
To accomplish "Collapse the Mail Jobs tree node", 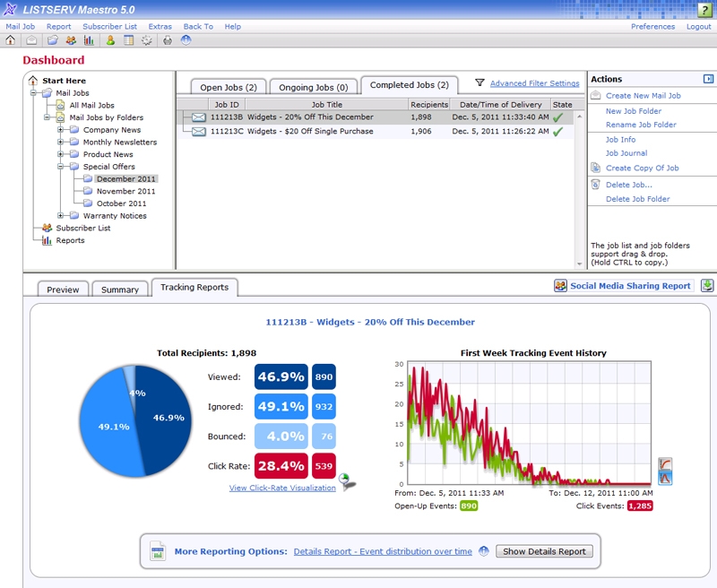I will pyautogui.click(x=33, y=93).
